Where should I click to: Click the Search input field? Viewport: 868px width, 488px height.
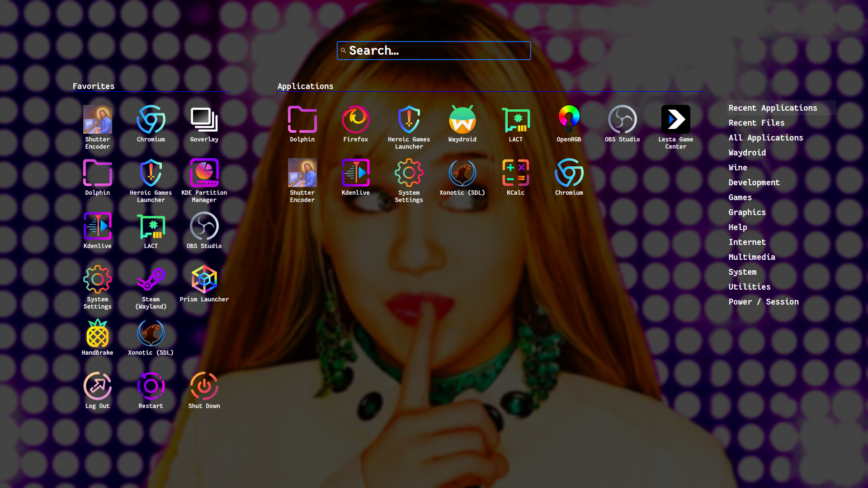(x=434, y=51)
